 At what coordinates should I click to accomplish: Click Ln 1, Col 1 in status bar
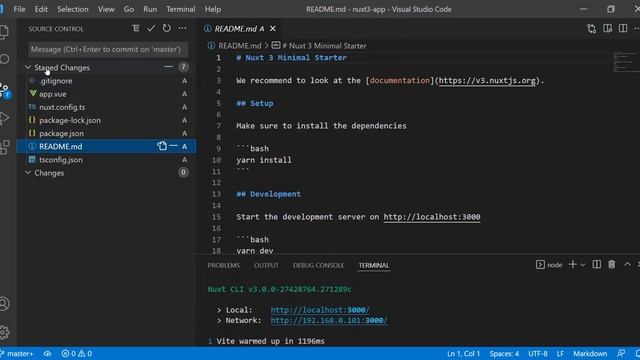click(463, 353)
